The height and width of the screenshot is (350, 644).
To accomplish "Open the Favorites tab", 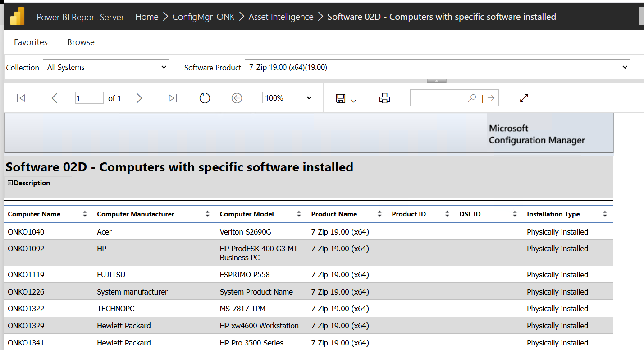I will (x=31, y=42).
